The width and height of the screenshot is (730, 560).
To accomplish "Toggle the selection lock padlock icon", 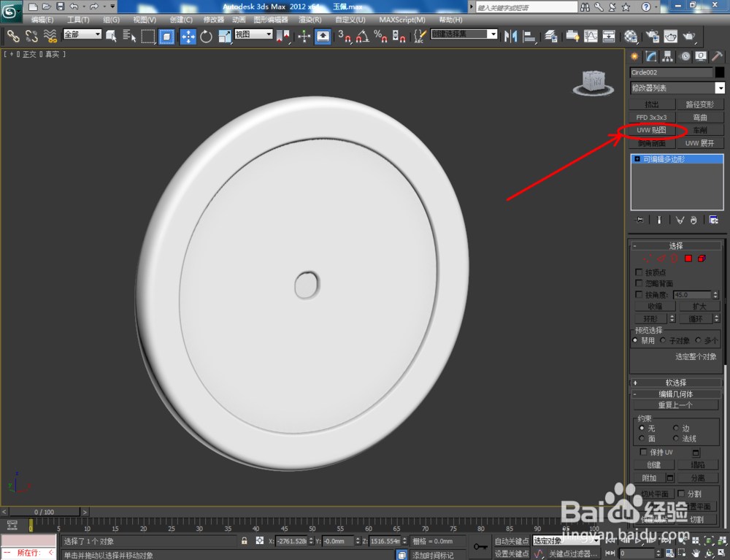I will 245,540.
